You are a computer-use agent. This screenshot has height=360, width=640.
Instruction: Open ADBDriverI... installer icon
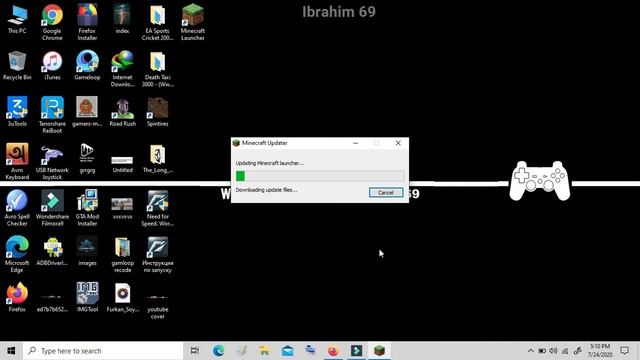(52, 251)
